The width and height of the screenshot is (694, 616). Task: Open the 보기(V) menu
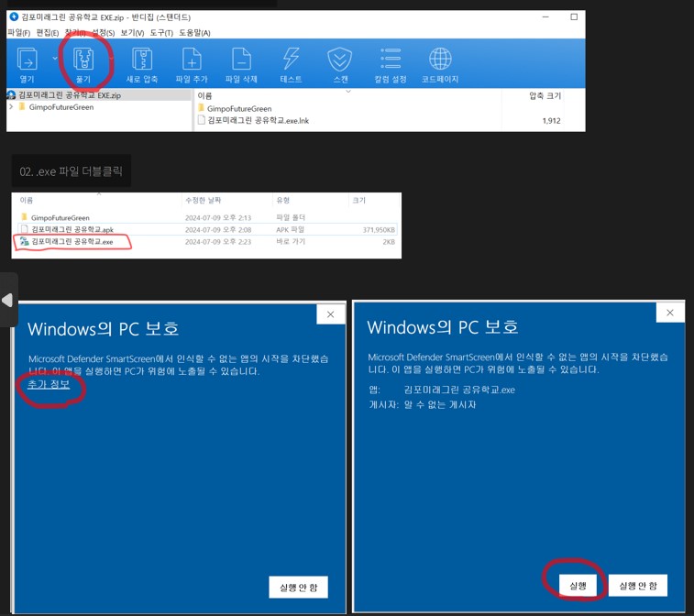132,33
